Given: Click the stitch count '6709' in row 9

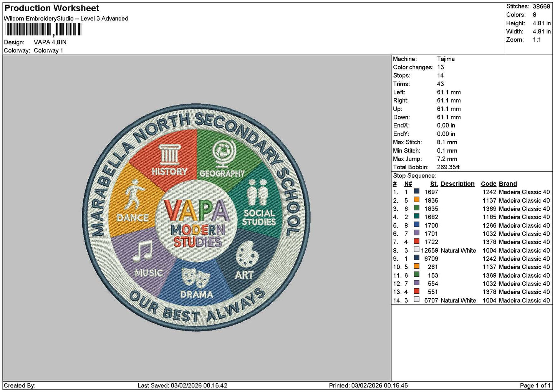Looking at the screenshot, I should click(431, 259).
